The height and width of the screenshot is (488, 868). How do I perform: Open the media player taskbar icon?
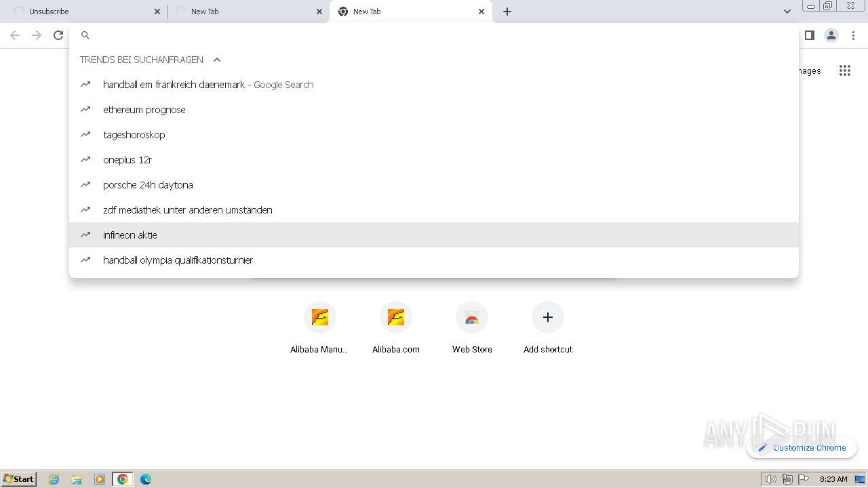pos(100,479)
